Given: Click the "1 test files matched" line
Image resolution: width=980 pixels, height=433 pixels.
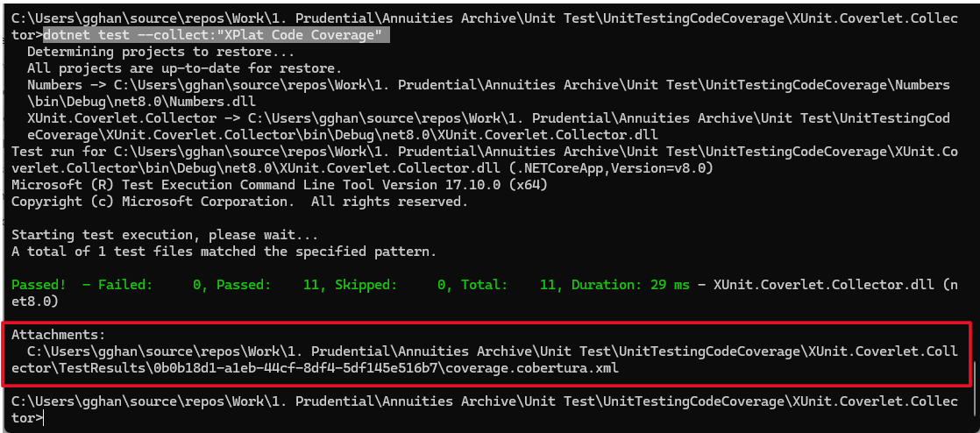Looking at the screenshot, I should 224,252.
